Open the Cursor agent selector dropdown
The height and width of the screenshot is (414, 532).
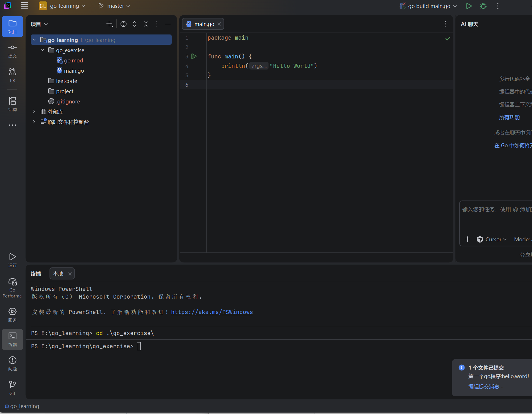click(x=492, y=240)
